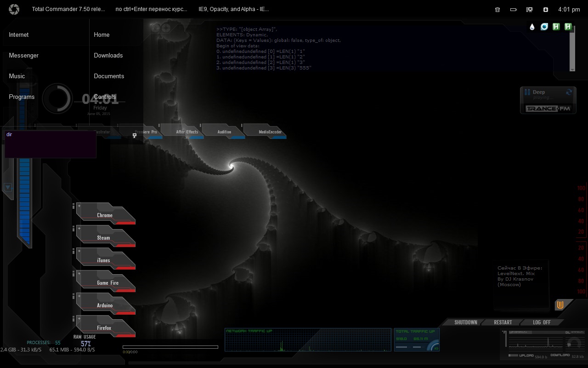
Task: Open the Messenger menu entry
Action: [x=24, y=55]
